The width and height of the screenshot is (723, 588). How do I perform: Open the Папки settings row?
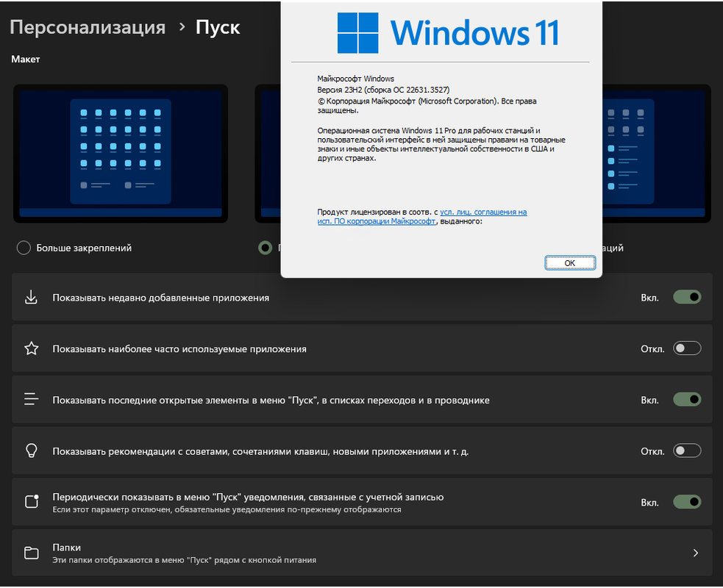[x=362, y=553]
